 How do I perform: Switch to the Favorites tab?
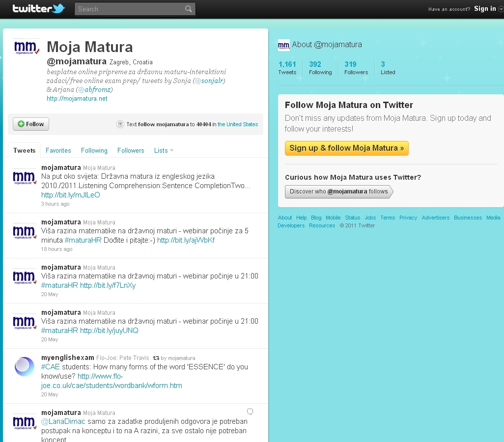tap(58, 151)
